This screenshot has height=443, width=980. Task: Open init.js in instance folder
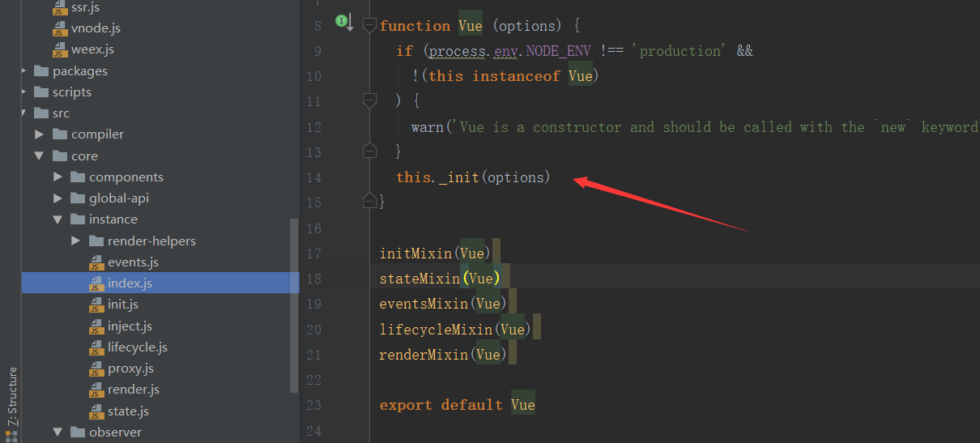coord(123,305)
